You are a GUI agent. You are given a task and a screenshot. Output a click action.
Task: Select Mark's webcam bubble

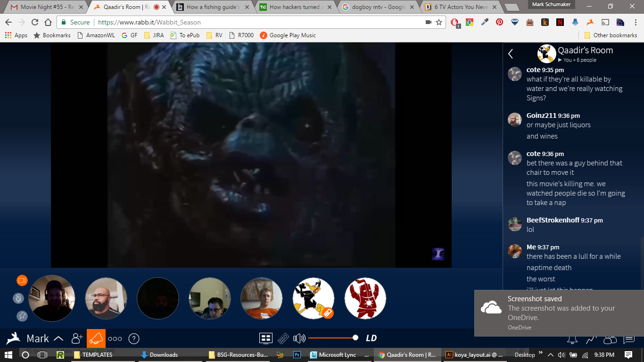tap(52, 298)
